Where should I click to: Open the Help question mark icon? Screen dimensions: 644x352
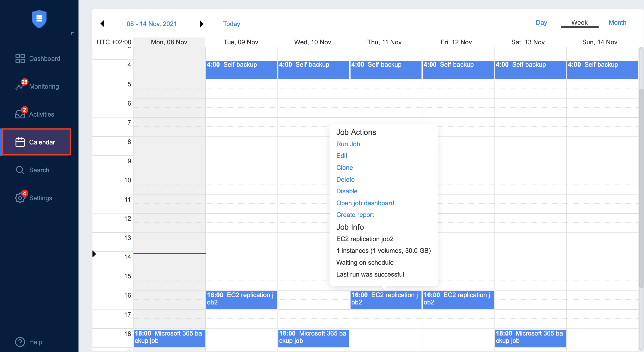pyautogui.click(x=20, y=342)
